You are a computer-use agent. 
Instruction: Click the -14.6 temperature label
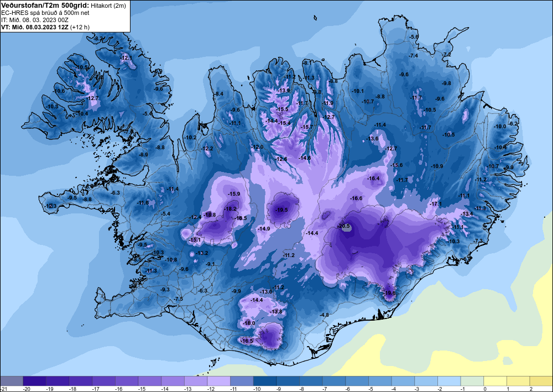click(x=305, y=158)
